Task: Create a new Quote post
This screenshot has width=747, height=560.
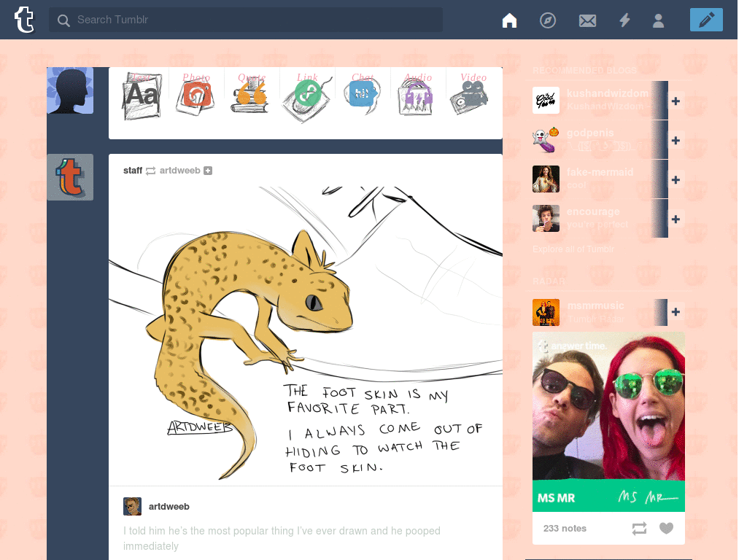Action: (x=251, y=96)
